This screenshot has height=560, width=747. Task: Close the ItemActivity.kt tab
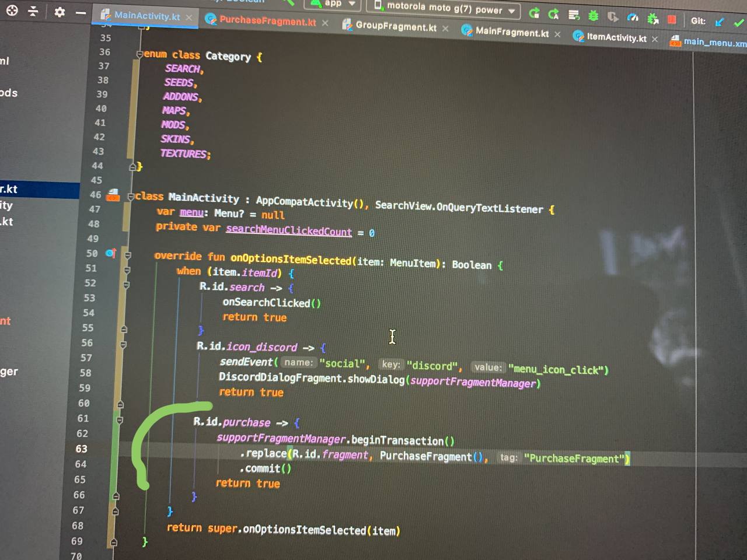click(655, 39)
